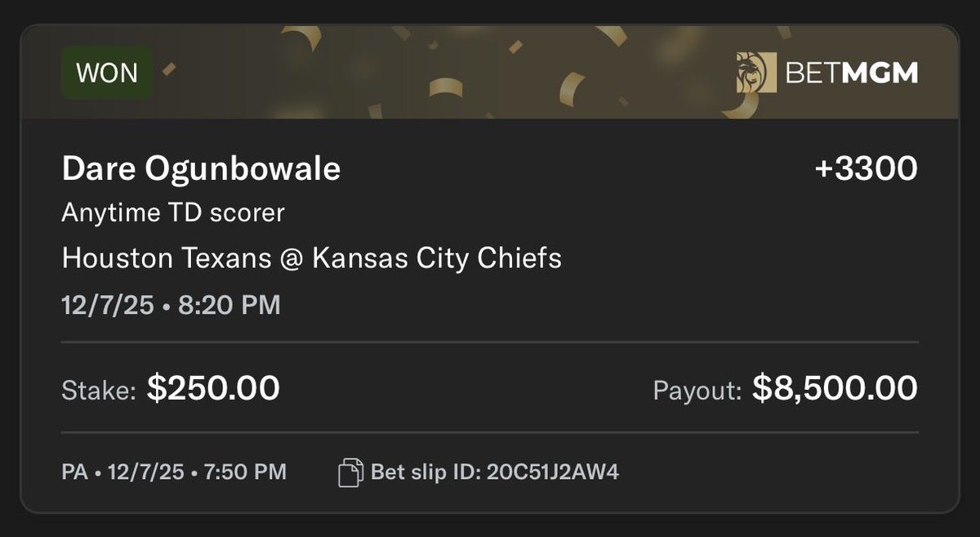The height and width of the screenshot is (537, 980).
Task: Click the $250.00 stake amount
Action: (x=213, y=388)
